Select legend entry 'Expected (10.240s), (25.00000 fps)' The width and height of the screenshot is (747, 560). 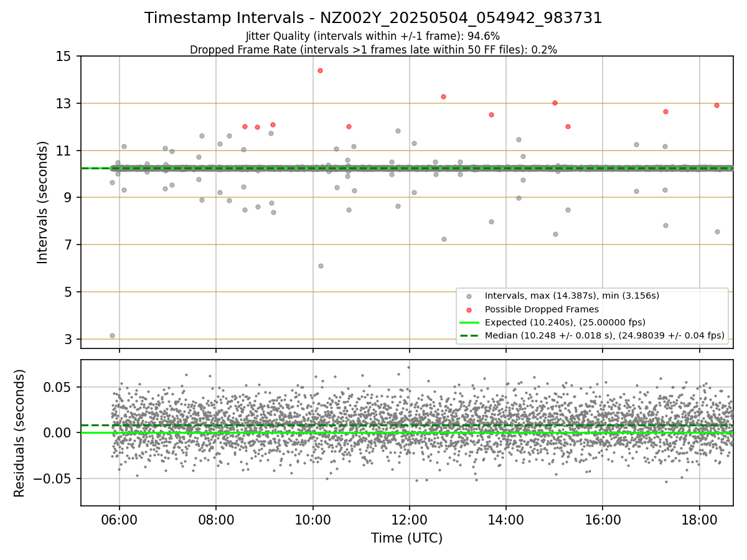pyautogui.click(x=565, y=322)
